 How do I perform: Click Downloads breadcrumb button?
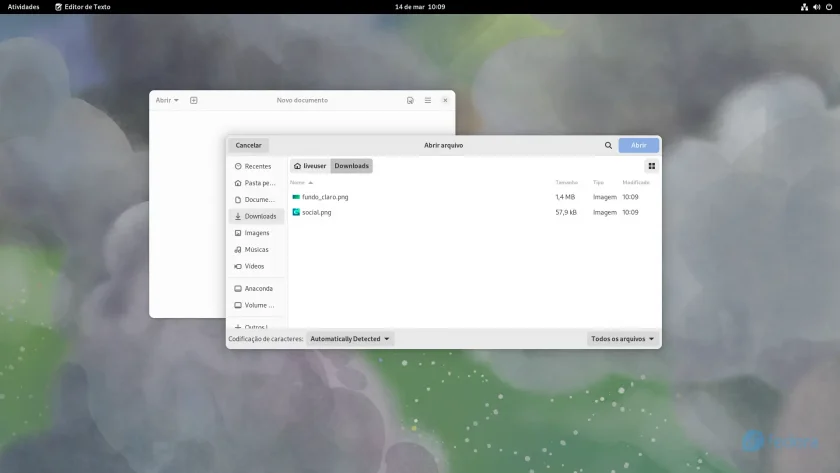pyautogui.click(x=351, y=166)
